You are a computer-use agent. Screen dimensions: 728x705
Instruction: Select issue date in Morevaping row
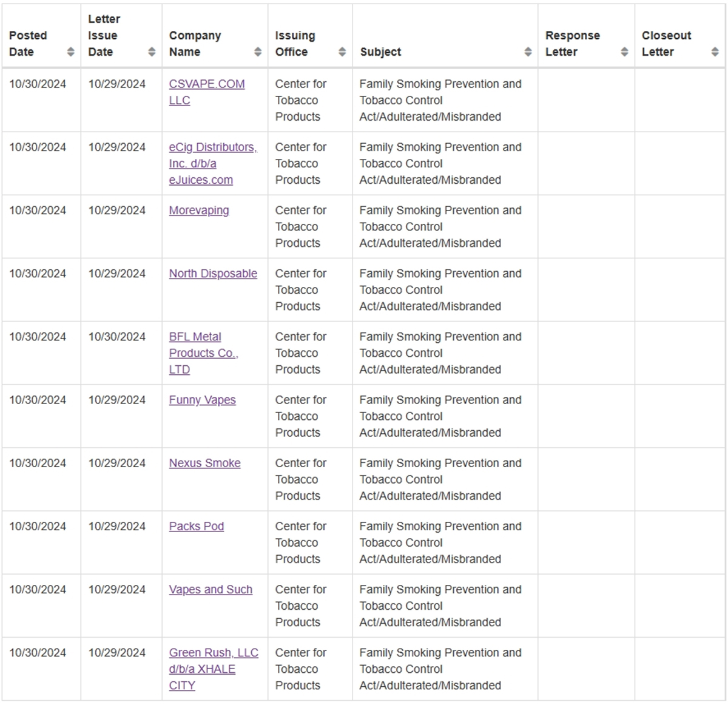pos(116,211)
